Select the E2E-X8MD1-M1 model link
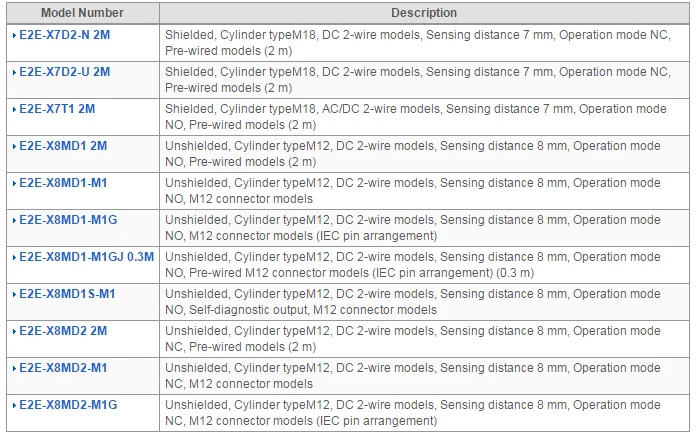 click(x=63, y=183)
